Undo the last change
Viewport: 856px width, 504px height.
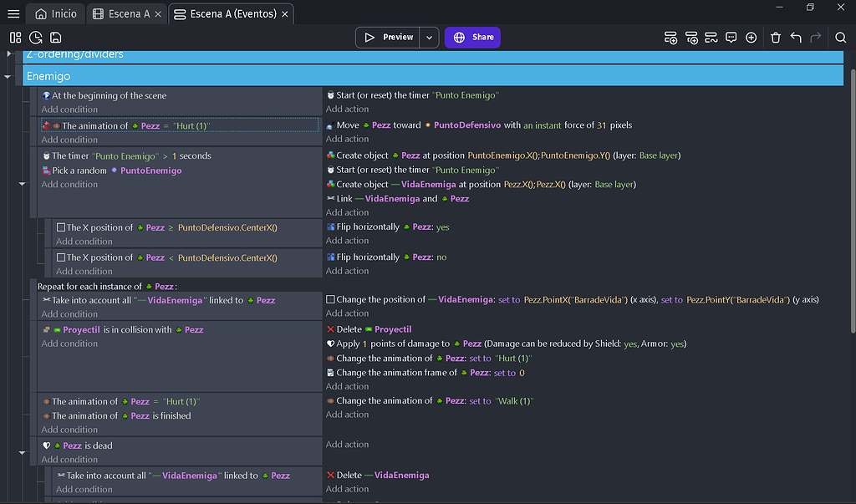[795, 38]
